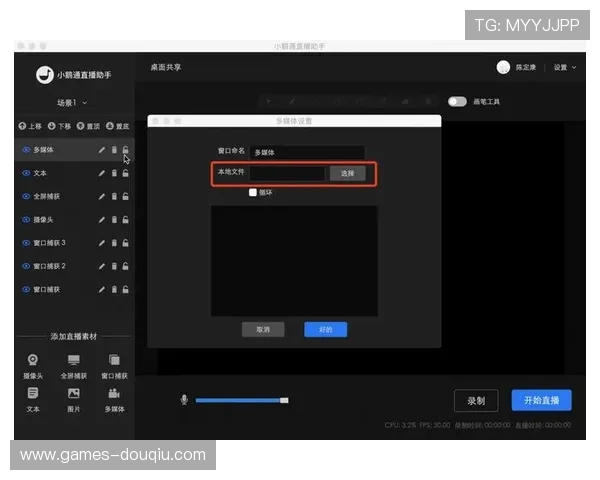Click the 选择 button to choose file
The height and width of the screenshot is (480, 600).
click(347, 173)
